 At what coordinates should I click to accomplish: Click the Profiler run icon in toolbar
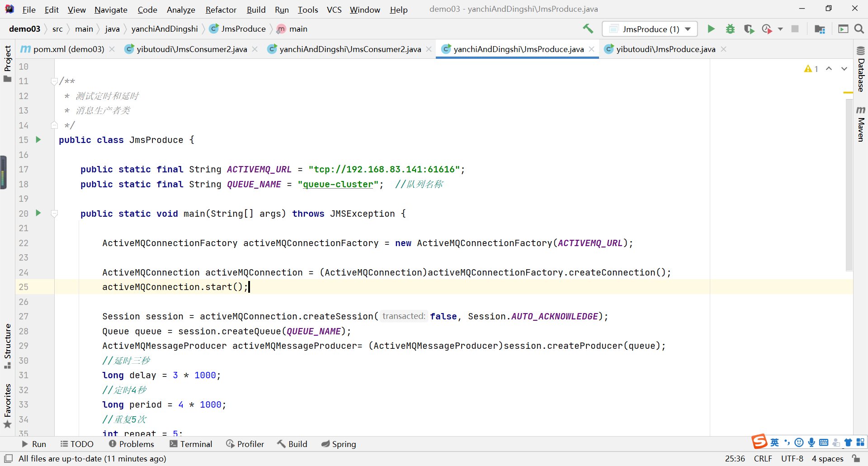click(767, 29)
